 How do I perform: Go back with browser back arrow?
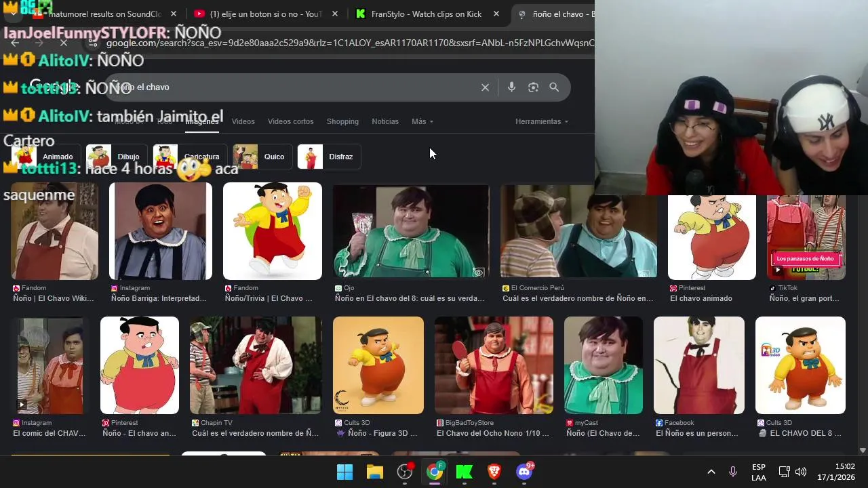pyautogui.click(x=15, y=43)
